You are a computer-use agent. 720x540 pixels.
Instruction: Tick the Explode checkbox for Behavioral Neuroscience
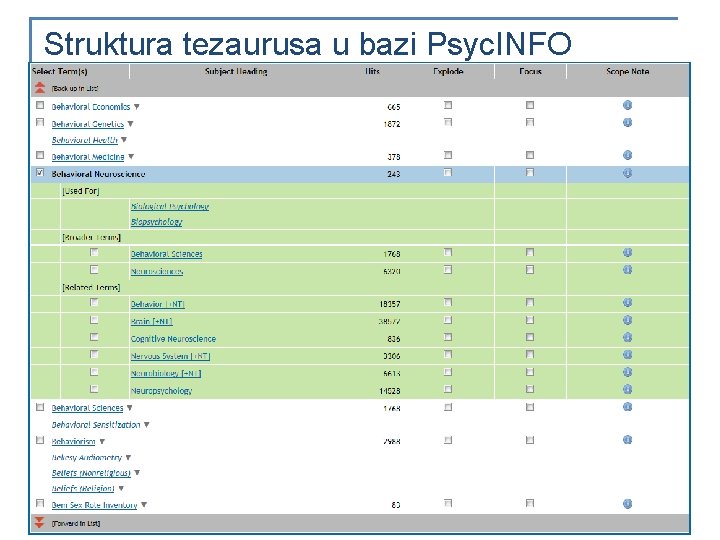[x=448, y=172]
